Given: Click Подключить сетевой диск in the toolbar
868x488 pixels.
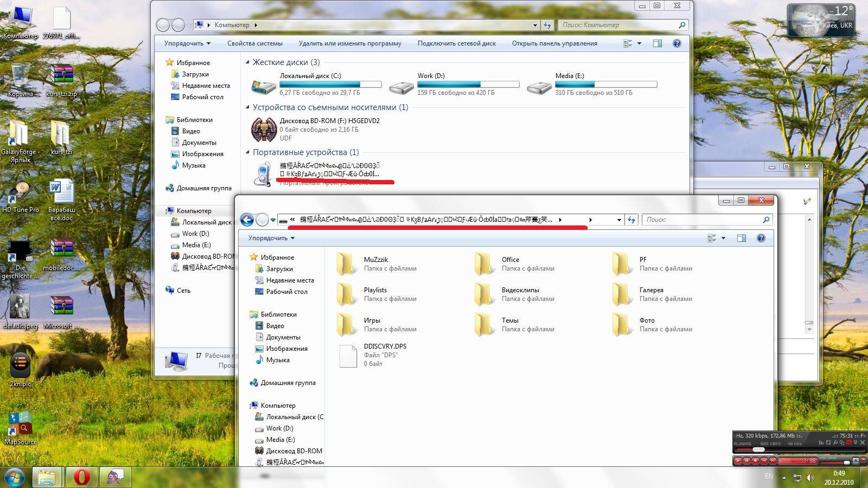Looking at the screenshot, I should click(456, 43).
